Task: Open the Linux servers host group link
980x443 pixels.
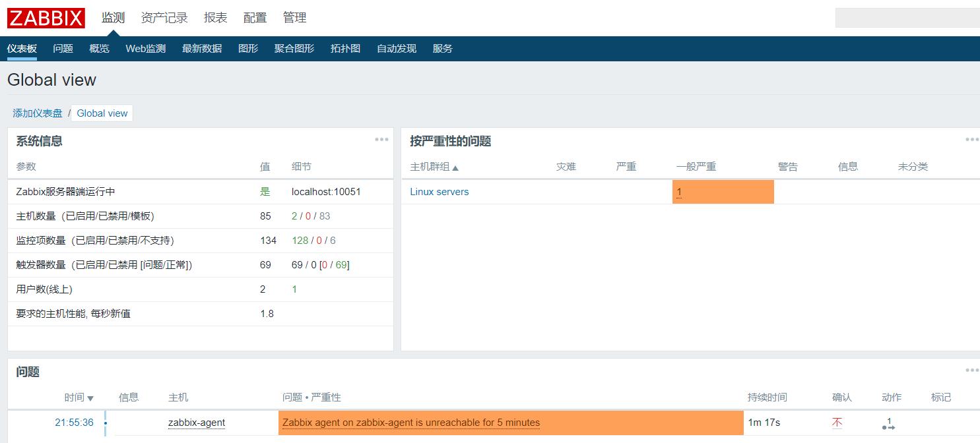Action: click(x=440, y=192)
